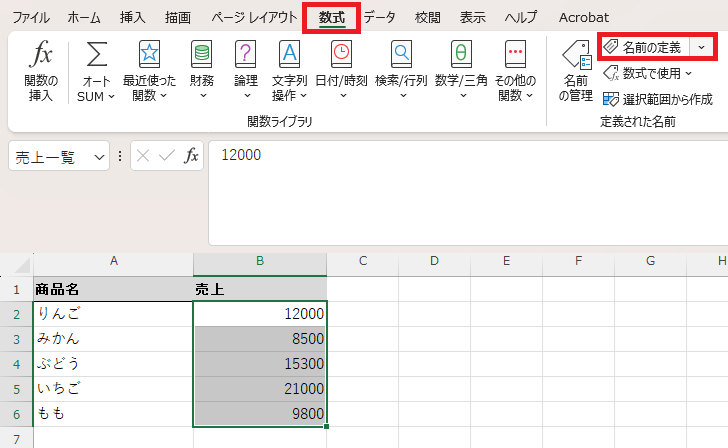Click the cell with 15300
Image resolution: width=728 pixels, height=448 pixels.
(260, 364)
